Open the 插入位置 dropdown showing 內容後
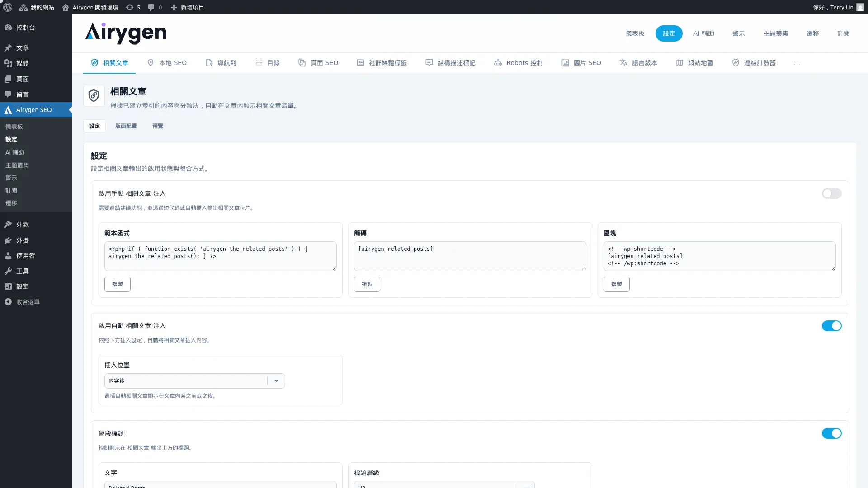Image resolution: width=868 pixels, height=488 pixels. (x=194, y=381)
